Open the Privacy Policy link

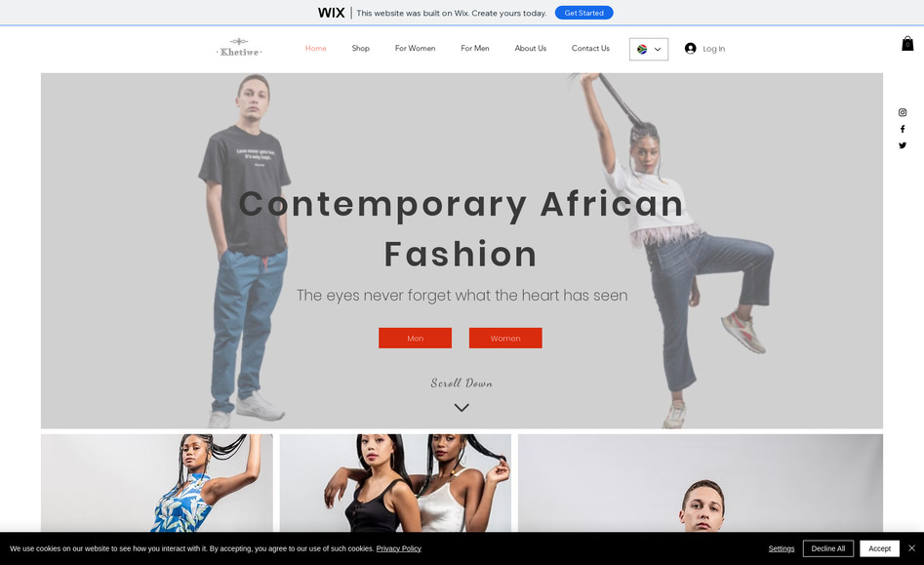[x=398, y=548]
